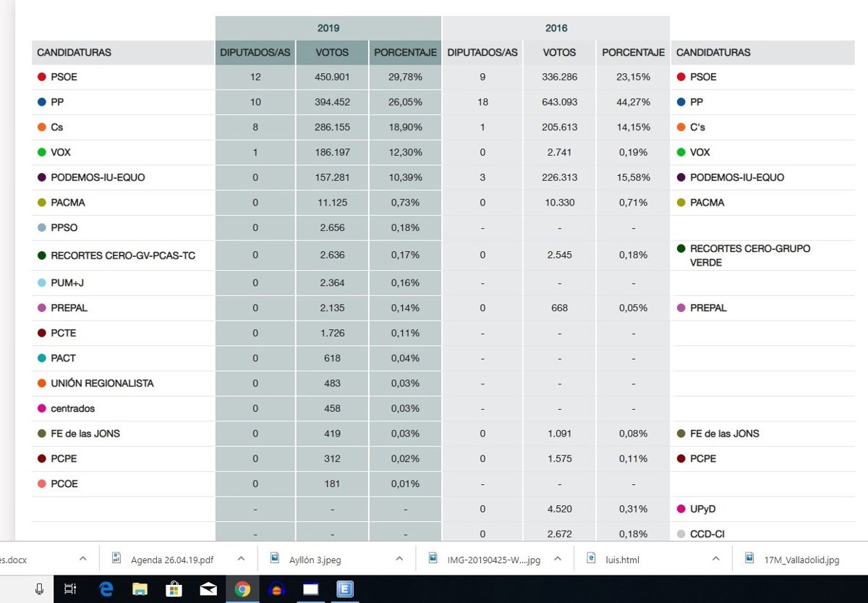868x603 pixels.
Task: Click the red PSOE color dot
Action: 41,77
